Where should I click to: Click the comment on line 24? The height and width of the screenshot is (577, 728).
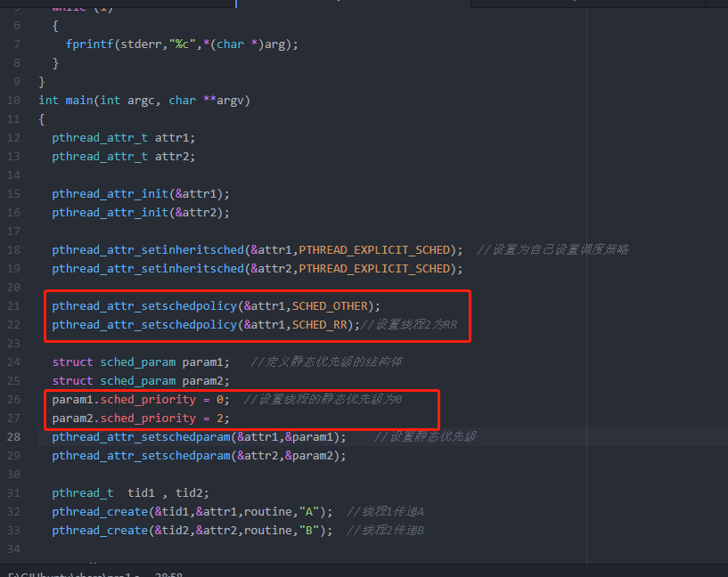[x=327, y=362]
